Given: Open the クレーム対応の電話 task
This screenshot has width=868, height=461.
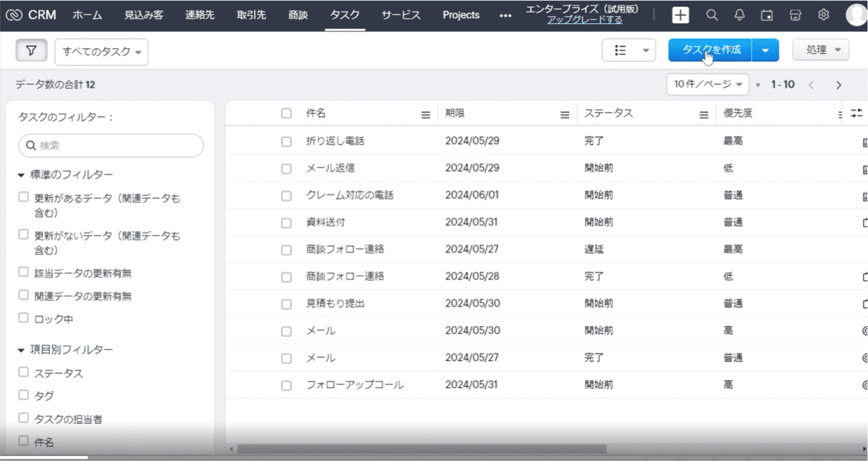Looking at the screenshot, I should 350,195.
